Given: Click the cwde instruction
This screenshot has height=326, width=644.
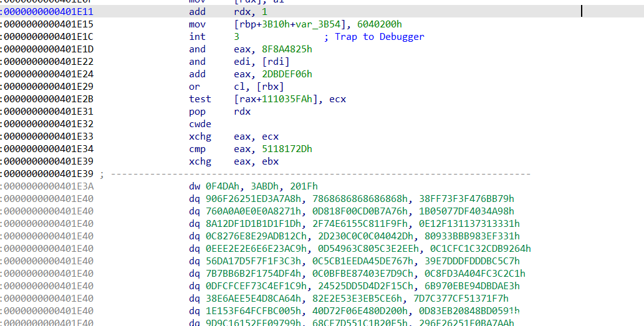Looking at the screenshot, I should coord(199,124).
